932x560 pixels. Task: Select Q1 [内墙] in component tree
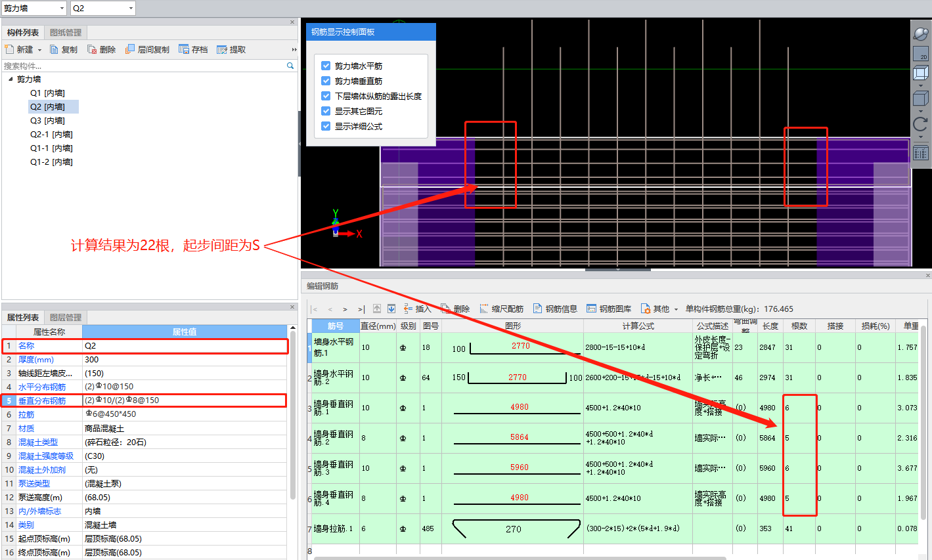point(47,93)
